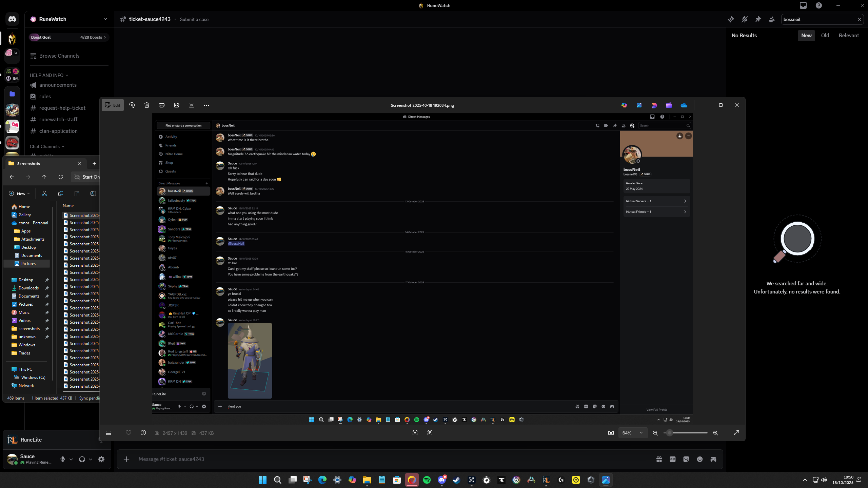Click the Edit button in Photos
Image resolution: width=868 pixels, height=488 pixels.
(113, 105)
